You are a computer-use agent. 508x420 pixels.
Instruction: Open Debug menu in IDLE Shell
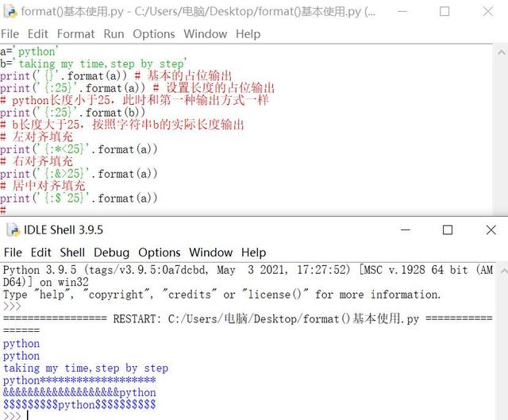click(111, 252)
